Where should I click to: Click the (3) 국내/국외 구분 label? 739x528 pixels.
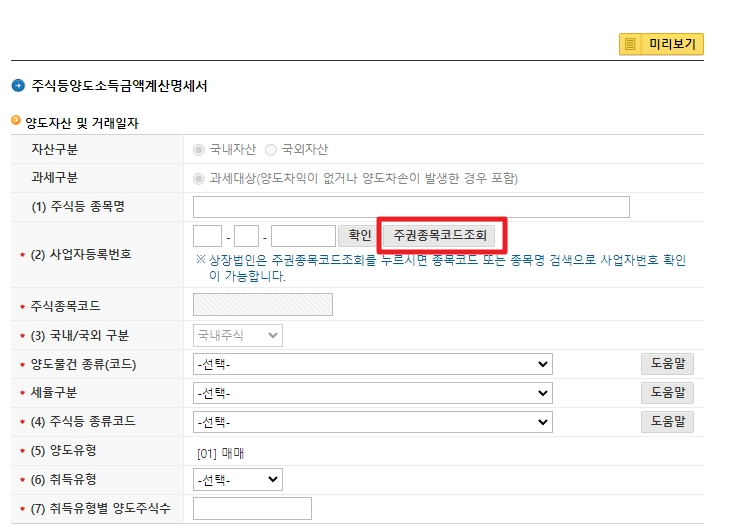[x=80, y=336]
